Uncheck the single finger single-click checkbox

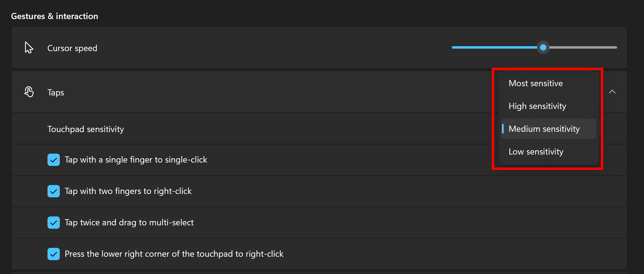54,160
